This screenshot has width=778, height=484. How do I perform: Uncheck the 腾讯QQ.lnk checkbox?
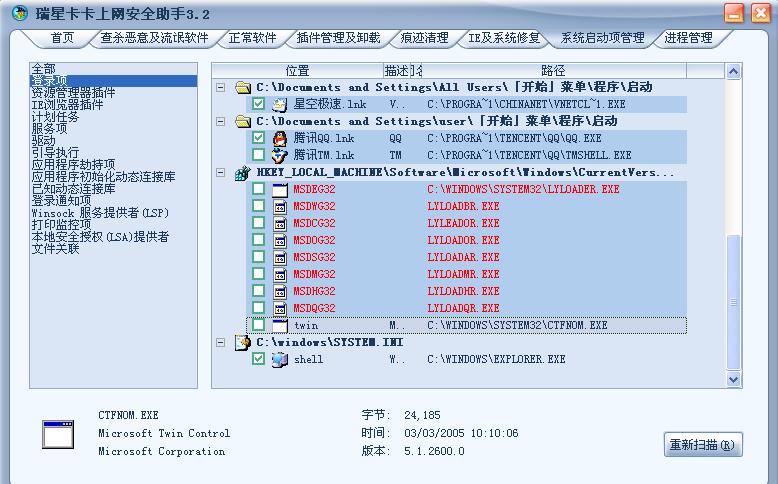tap(258, 138)
